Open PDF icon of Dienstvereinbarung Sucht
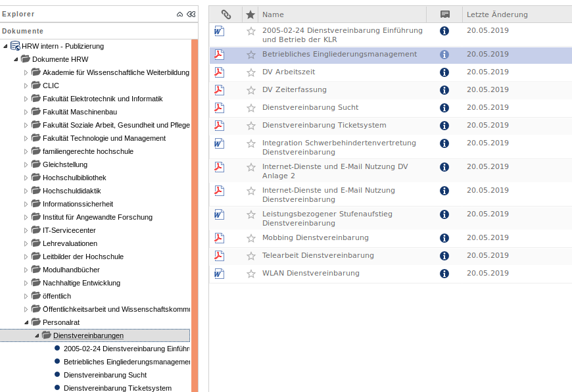This screenshot has height=392, width=572. point(219,108)
